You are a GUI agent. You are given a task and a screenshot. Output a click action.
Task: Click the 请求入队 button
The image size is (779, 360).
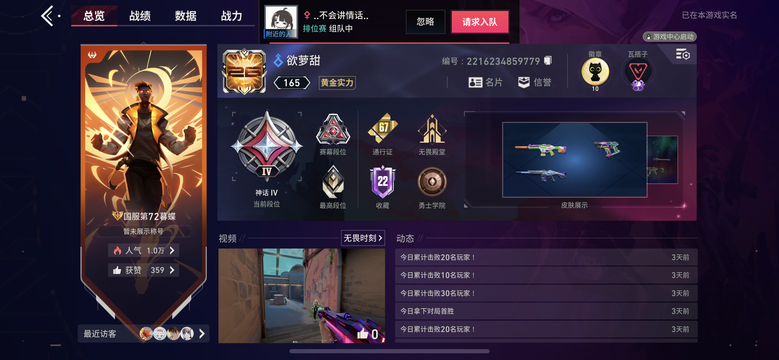(x=480, y=22)
